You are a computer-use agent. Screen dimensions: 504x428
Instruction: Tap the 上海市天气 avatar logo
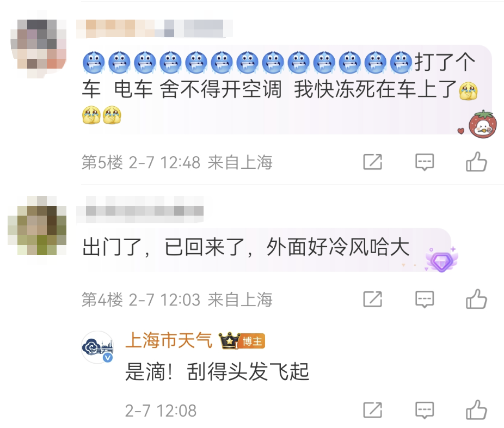coord(98,347)
